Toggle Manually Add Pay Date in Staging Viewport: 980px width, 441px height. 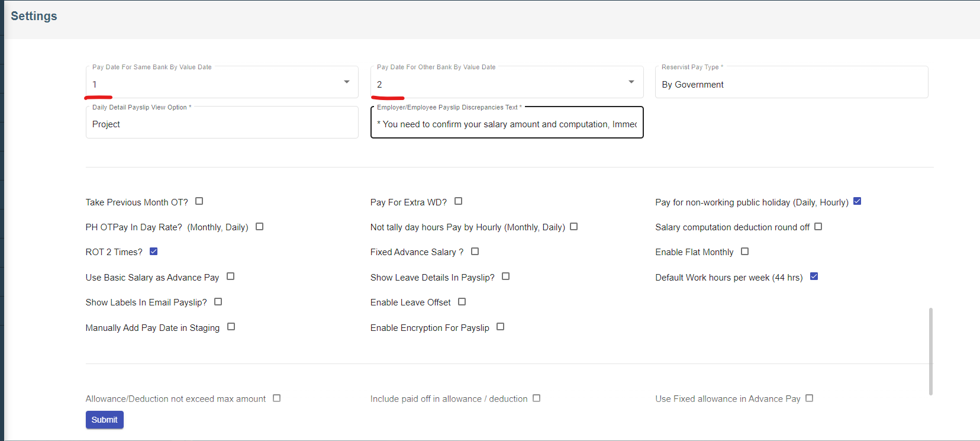(x=231, y=327)
